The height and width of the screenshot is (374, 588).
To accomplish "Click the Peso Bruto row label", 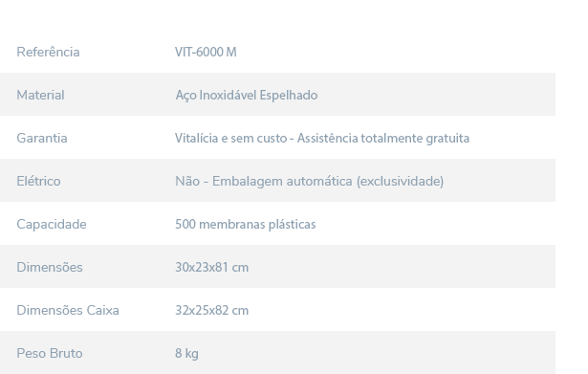I will point(50,353).
